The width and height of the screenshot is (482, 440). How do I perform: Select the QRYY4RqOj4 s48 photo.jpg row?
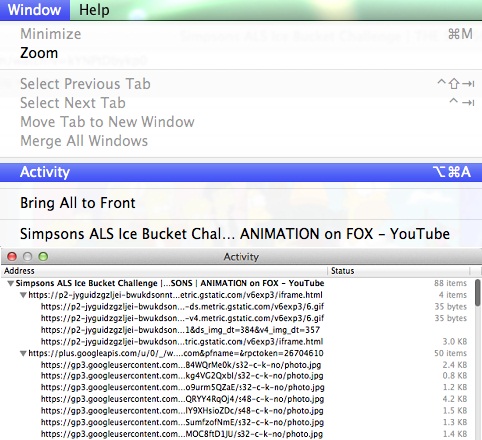(237, 399)
